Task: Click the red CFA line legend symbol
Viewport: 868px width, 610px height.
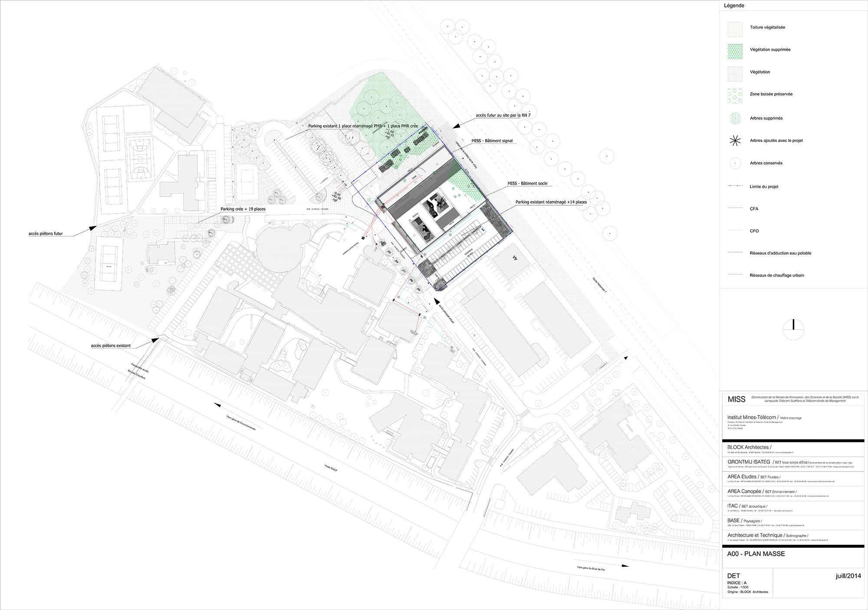Action: (735, 208)
